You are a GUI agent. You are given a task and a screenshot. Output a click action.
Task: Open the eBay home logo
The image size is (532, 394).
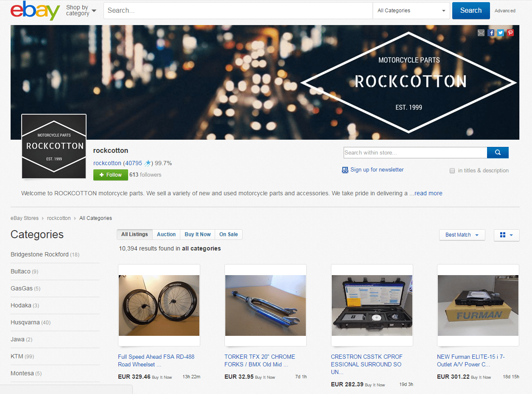35,11
